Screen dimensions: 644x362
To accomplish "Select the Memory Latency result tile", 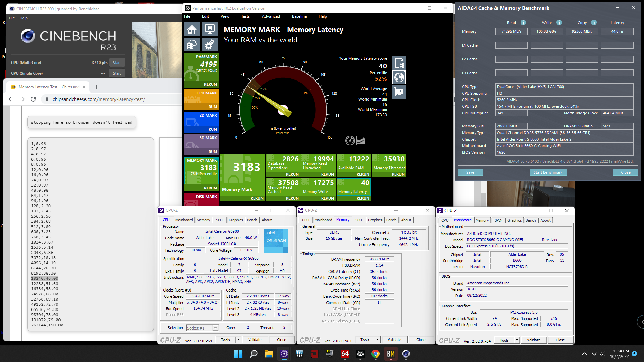I will [x=354, y=189].
